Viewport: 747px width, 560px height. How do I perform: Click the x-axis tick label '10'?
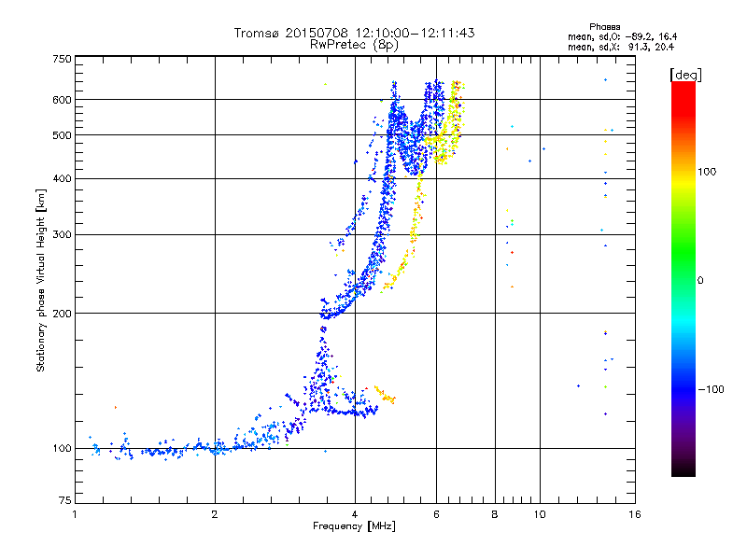coord(540,514)
